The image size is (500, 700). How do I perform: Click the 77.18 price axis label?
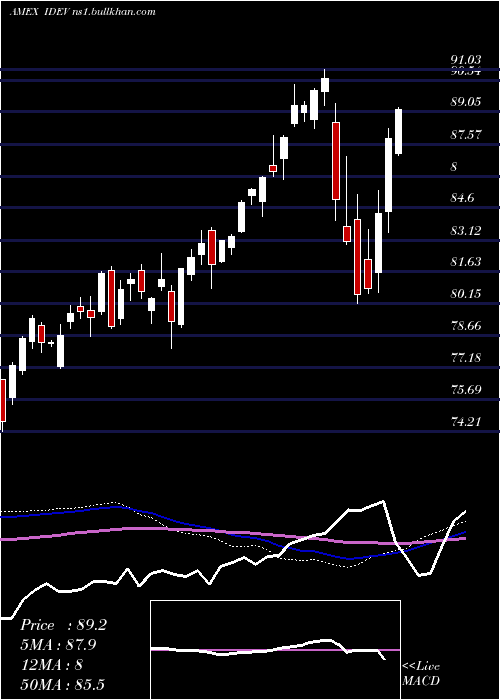(465, 357)
